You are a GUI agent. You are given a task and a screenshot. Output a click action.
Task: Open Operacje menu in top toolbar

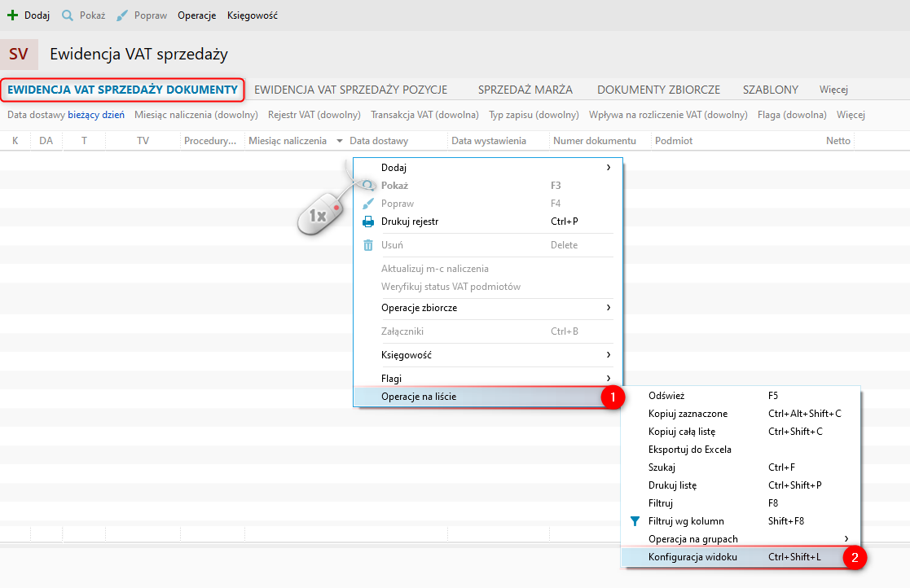point(196,15)
